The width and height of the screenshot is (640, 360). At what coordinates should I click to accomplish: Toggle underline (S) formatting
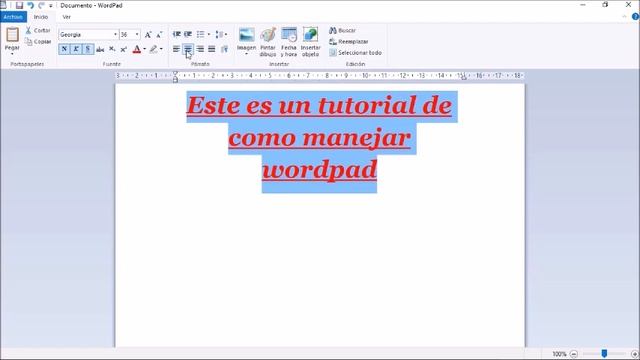click(x=88, y=49)
